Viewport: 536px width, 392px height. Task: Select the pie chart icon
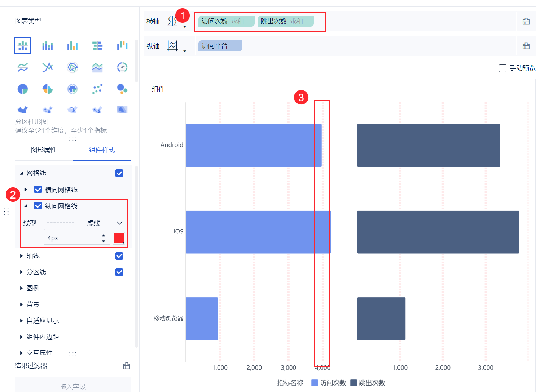coord(23,89)
